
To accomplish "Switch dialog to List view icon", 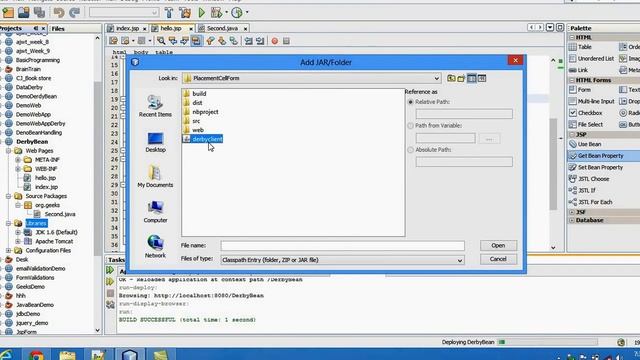I will coord(472,78).
